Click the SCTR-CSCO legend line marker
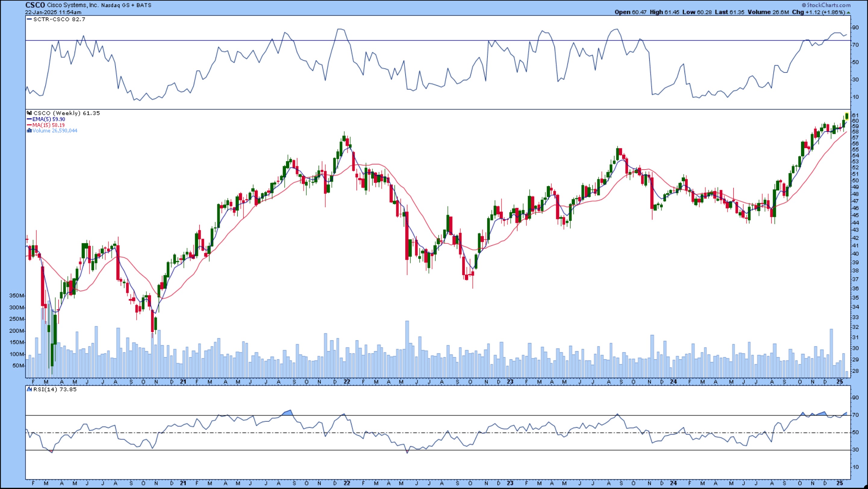The width and height of the screenshot is (868, 489). (x=29, y=19)
